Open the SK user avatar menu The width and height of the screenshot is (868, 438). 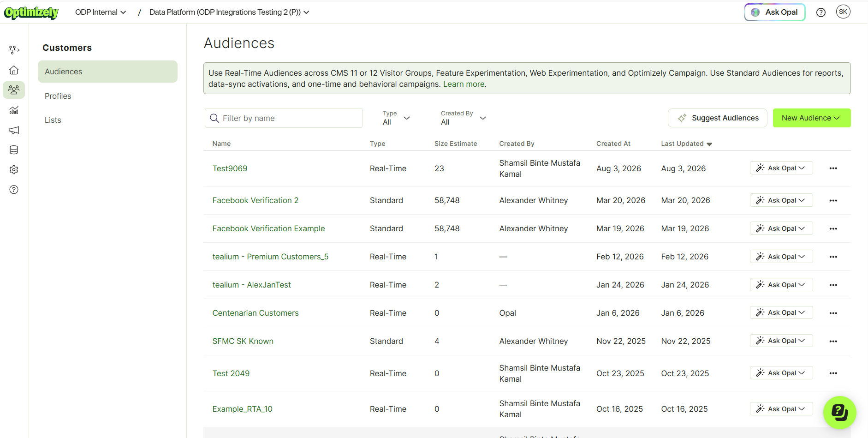(843, 12)
